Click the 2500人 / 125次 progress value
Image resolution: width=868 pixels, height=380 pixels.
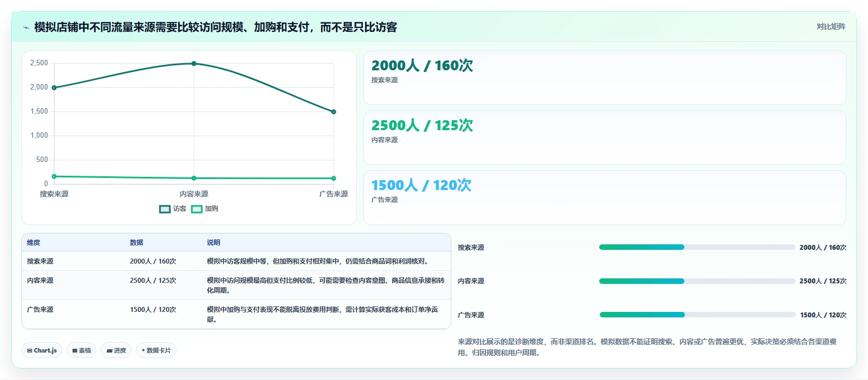tap(823, 281)
